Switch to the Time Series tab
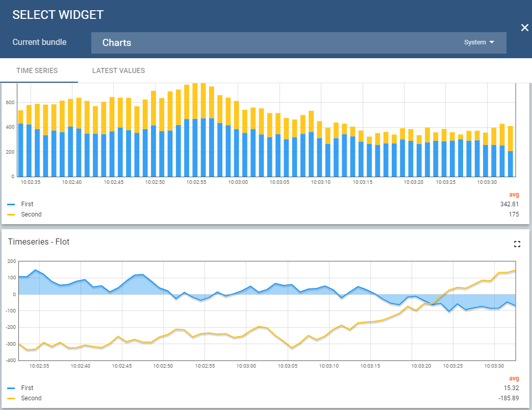The height and width of the screenshot is (410, 532). click(37, 70)
